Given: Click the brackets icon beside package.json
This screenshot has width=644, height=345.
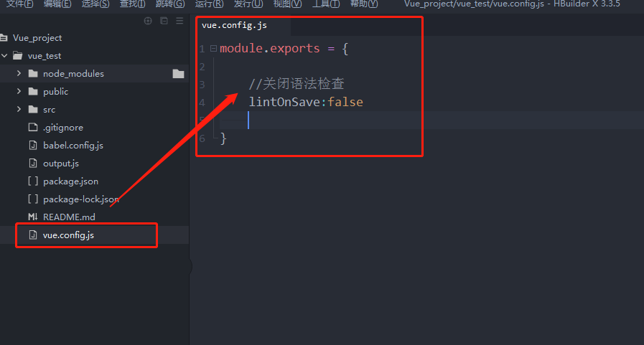Looking at the screenshot, I should click(x=33, y=181).
